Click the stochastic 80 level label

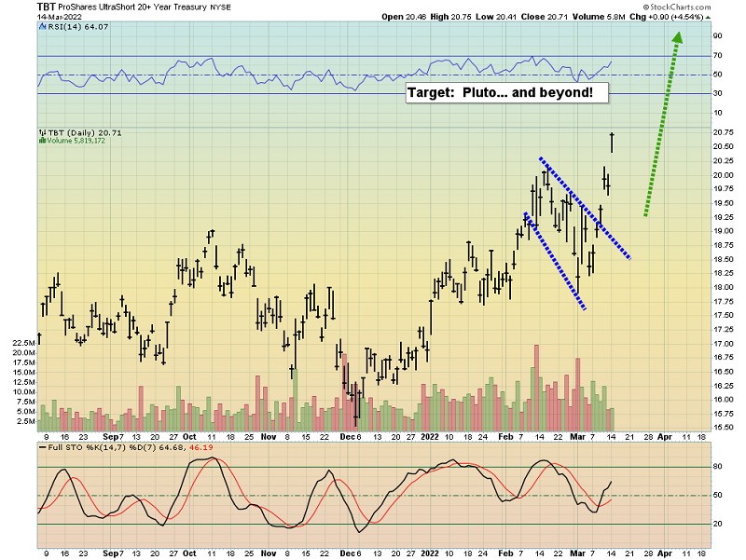(717, 467)
